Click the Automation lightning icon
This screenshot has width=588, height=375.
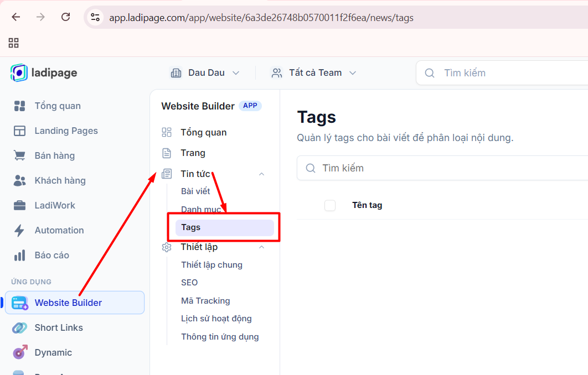(19, 231)
